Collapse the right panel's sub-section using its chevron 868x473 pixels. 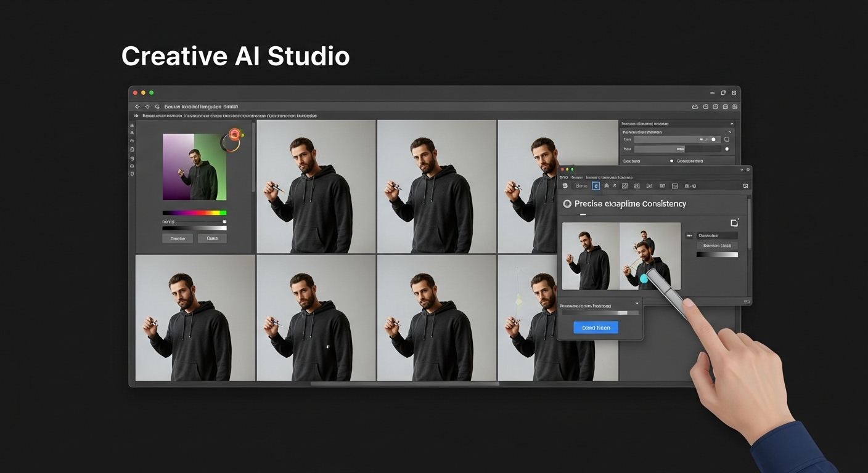tap(730, 132)
